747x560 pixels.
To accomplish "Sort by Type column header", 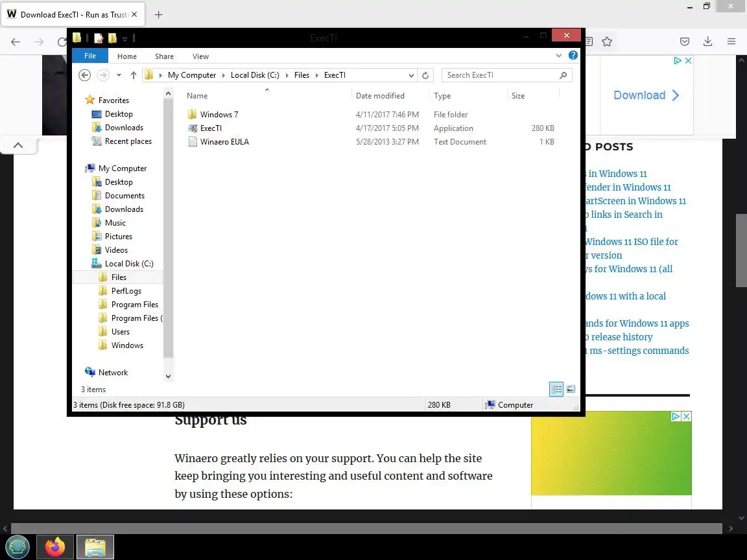I will tap(468, 96).
